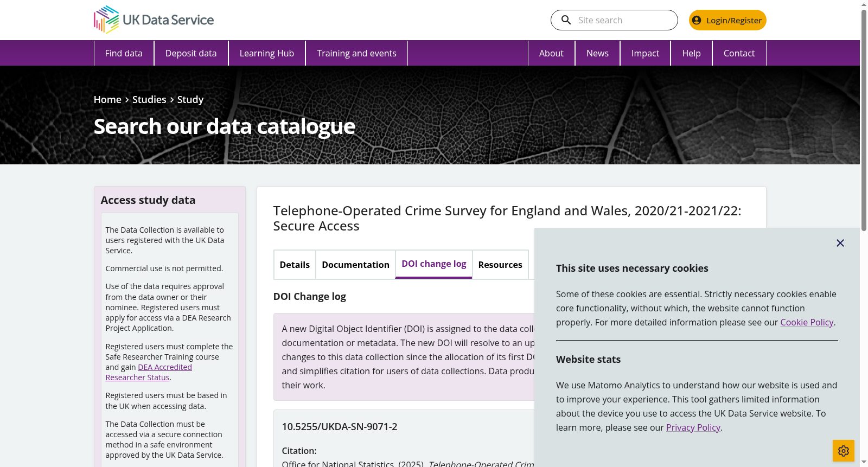Click 'This site uses necessary cookies' heading
The image size is (868, 467).
point(632,268)
